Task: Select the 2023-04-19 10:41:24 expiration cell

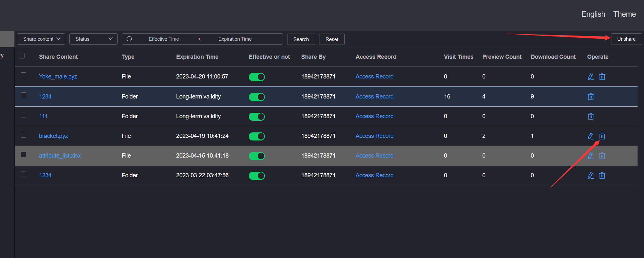Action: click(x=202, y=136)
